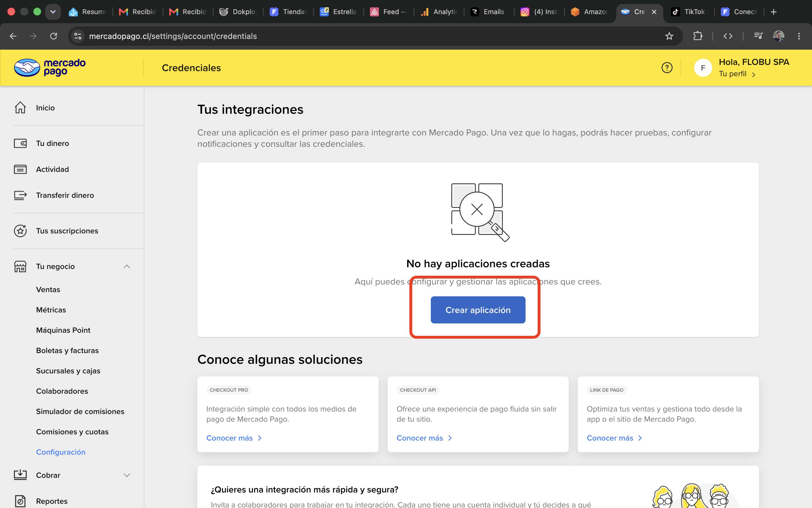The image size is (812, 508).
Task: Switch to the Estrella browser tab
Action: click(339, 12)
